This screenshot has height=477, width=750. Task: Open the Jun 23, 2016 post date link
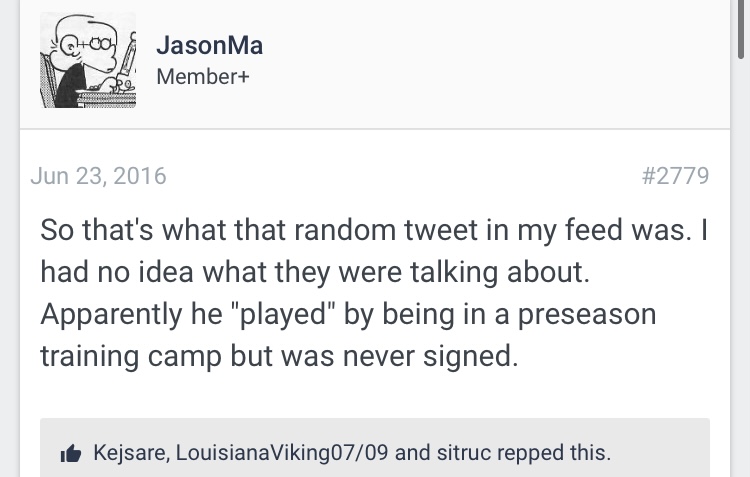[x=99, y=176]
